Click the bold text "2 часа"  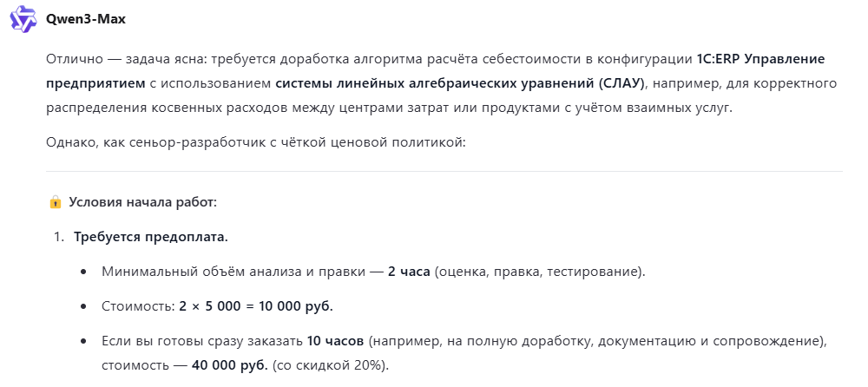tap(411, 272)
